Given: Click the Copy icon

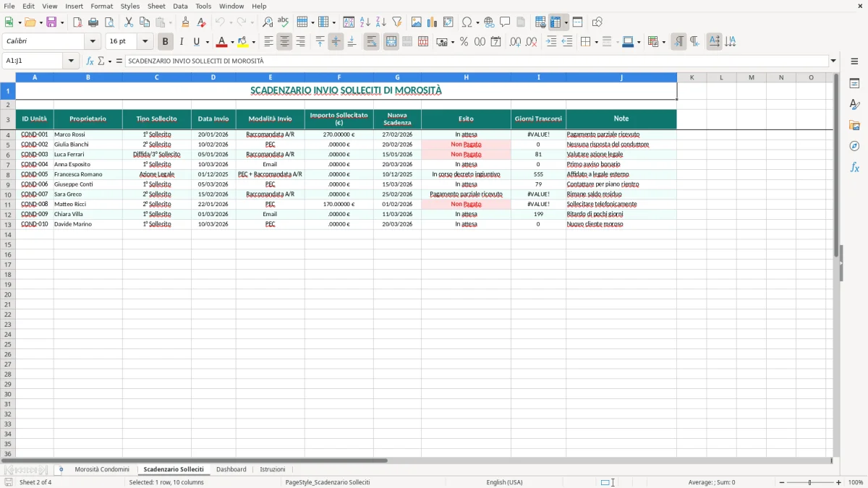Looking at the screenshot, I should tap(145, 22).
